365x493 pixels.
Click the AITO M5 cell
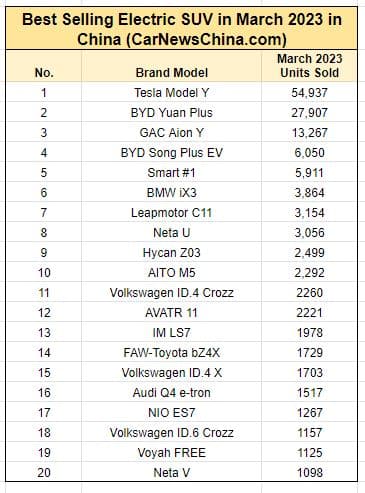[171, 272]
